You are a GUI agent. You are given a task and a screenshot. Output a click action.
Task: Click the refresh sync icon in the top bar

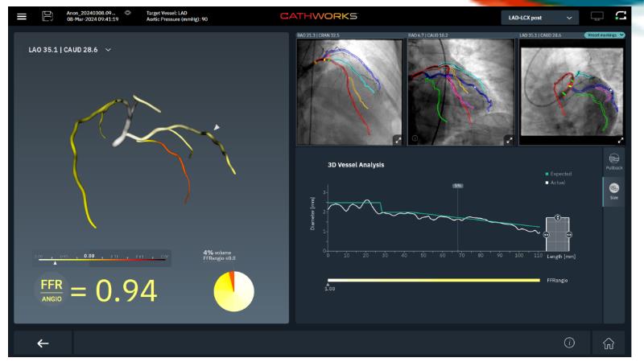[621, 16]
